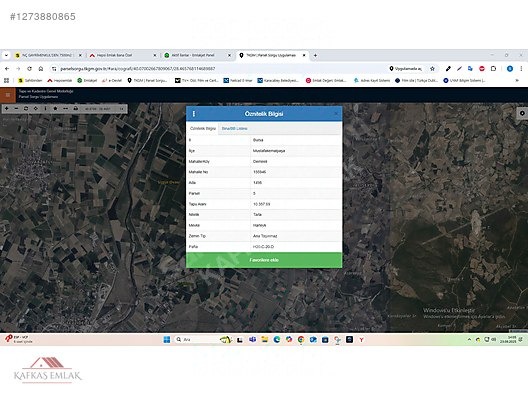Open the Sahibinden bookmark
528x396 pixels.
(x=30, y=80)
